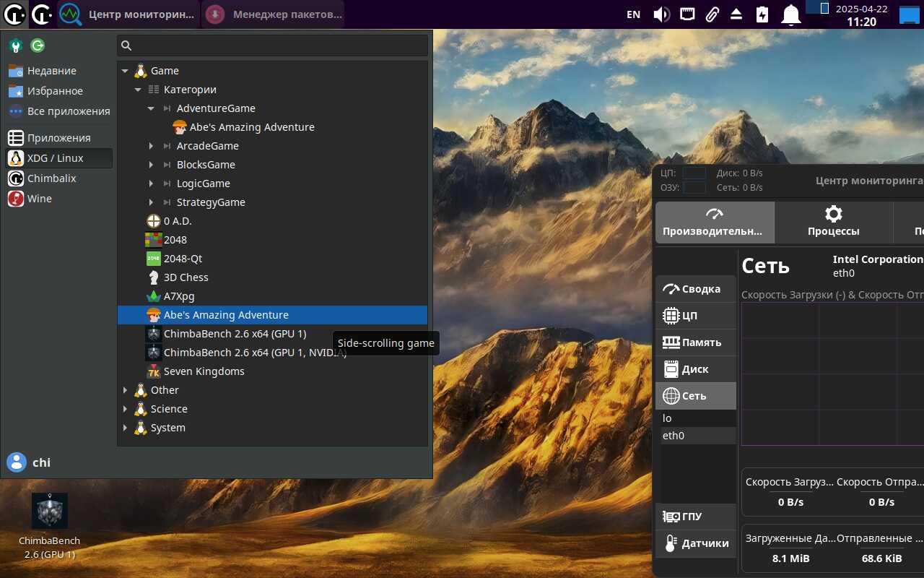Collapse the AdventureGame subcategory
The height and width of the screenshot is (578, 924).
pos(151,108)
